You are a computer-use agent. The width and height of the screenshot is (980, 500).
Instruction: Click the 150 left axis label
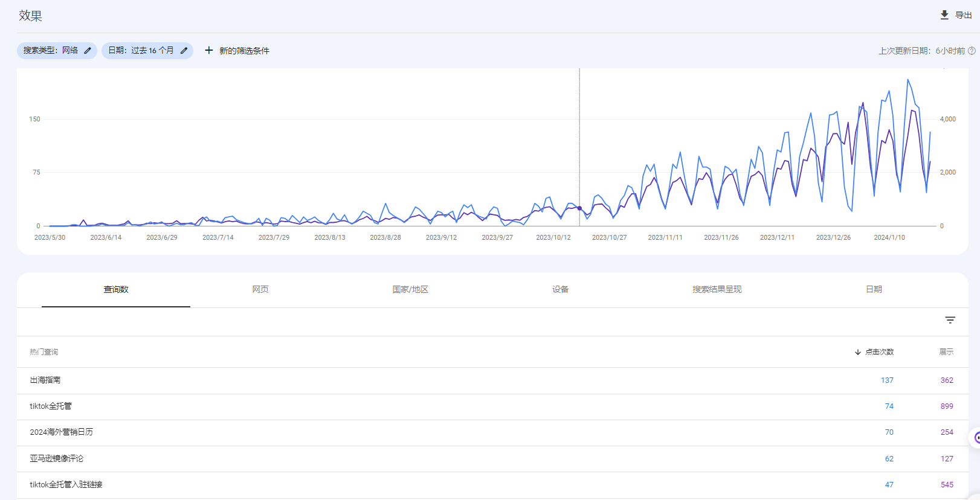(x=34, y=120)
